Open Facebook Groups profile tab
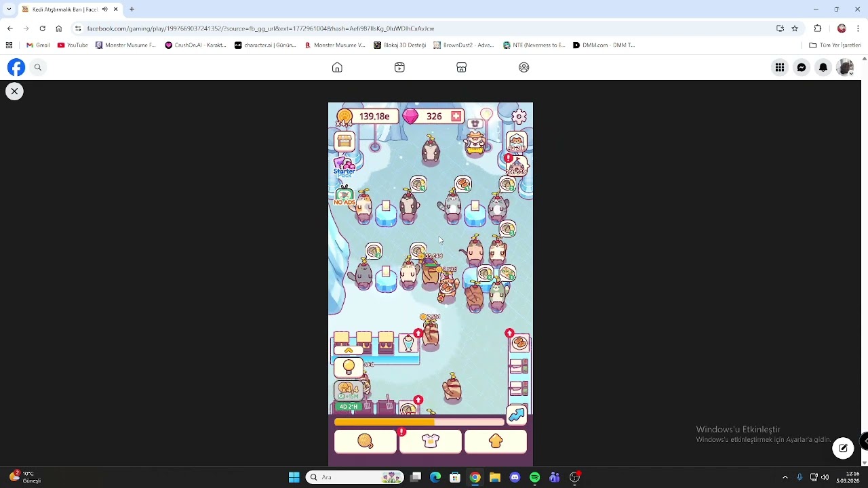The image size is (868, 488). 524,67
